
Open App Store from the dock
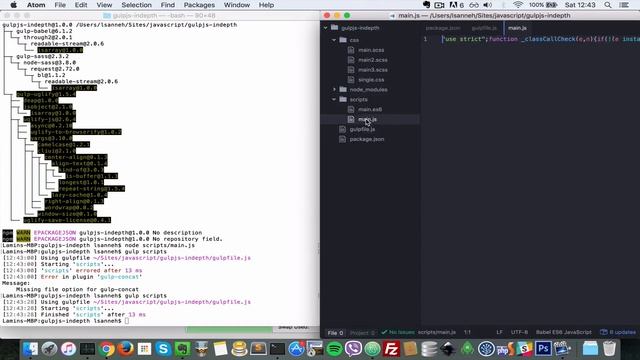(296, 349)
